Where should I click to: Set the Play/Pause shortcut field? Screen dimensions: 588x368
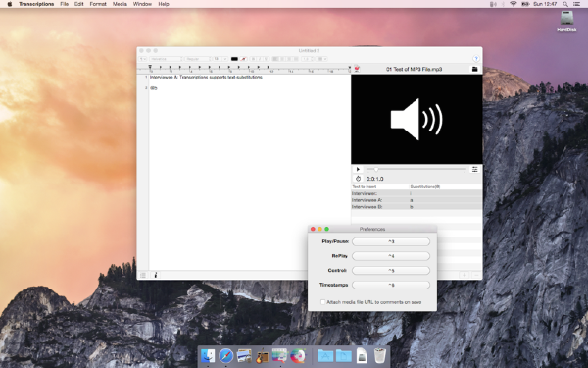391,241
